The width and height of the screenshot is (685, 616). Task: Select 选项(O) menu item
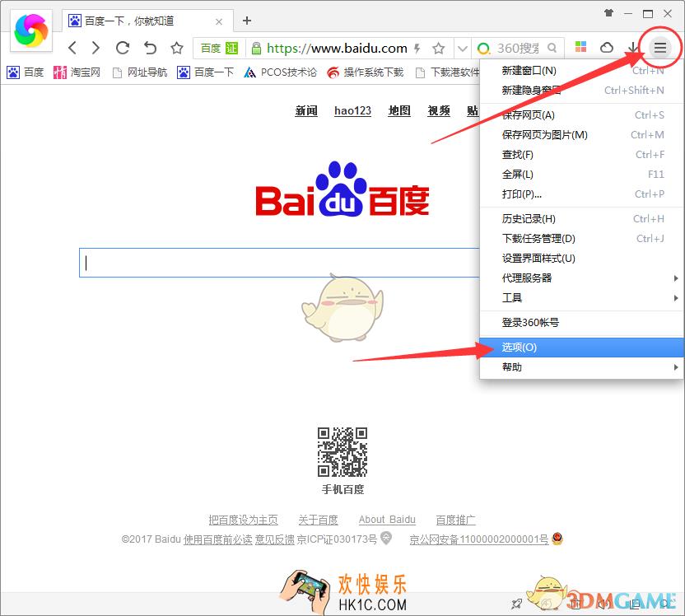[581, 348]
